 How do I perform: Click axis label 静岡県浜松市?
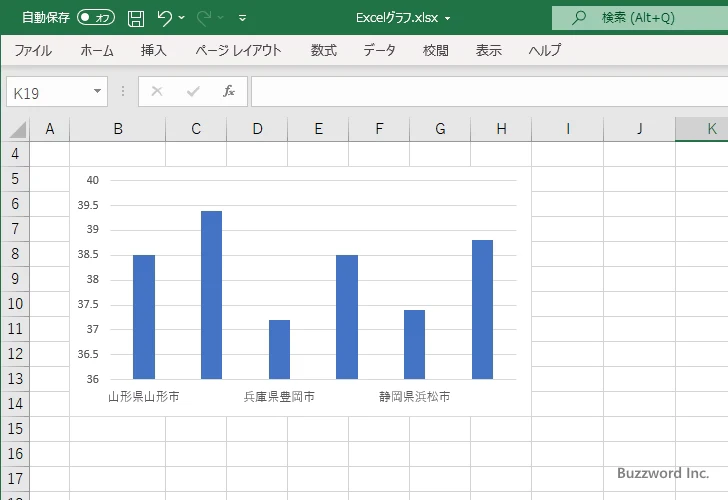415,396
